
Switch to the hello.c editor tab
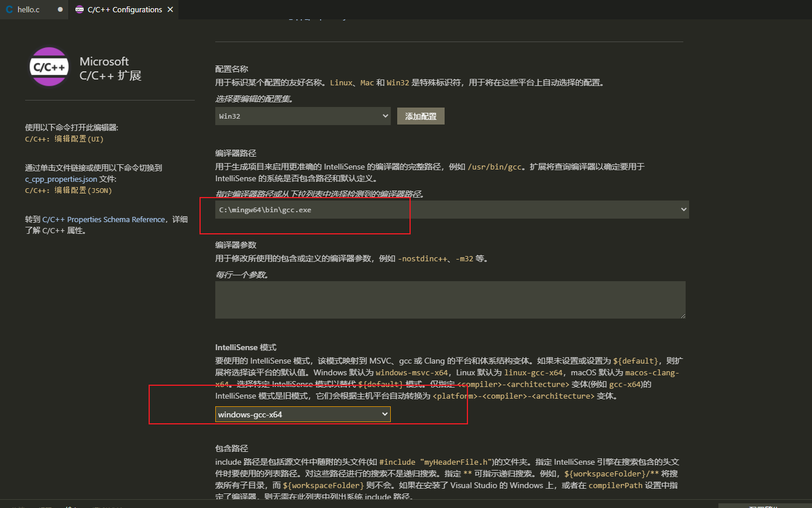[35, 9]
